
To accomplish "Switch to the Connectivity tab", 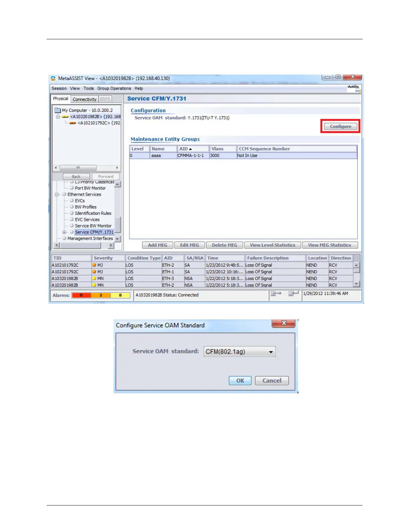I will (x=85, y=99).
